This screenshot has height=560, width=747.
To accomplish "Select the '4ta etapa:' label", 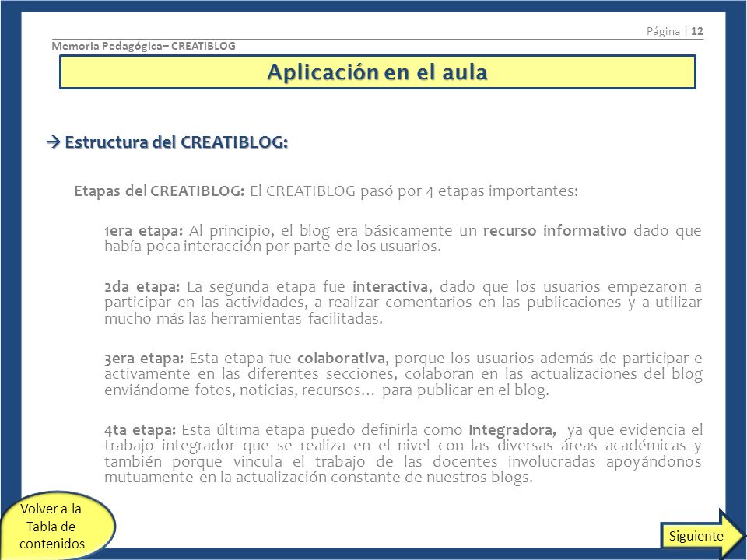I will (140, 429).
